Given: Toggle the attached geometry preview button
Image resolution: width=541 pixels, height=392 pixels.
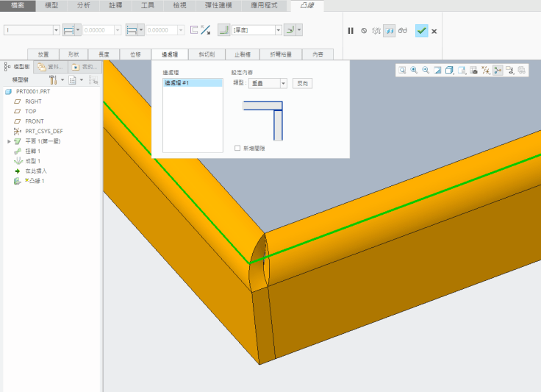Looking at the screenshot, I should pos(390,31).
